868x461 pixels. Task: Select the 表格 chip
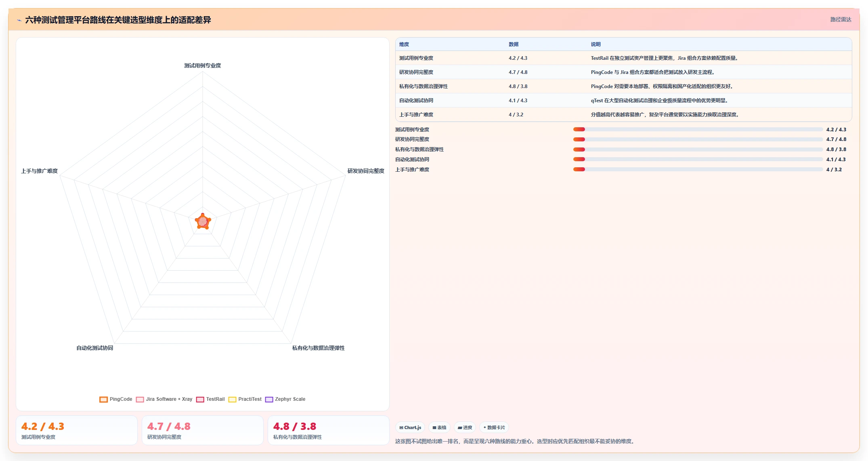point(439,427)
